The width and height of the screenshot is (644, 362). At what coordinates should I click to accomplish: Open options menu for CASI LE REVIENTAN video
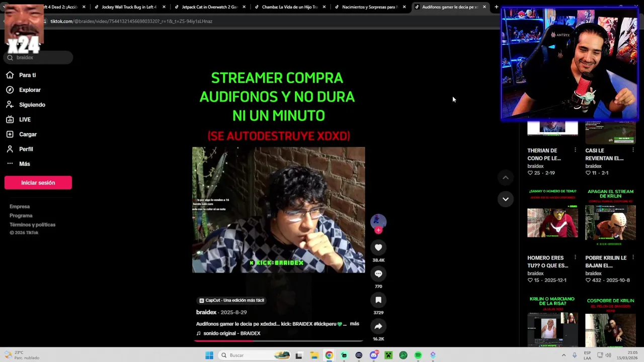pyautogui.click(x=633, y=150)
